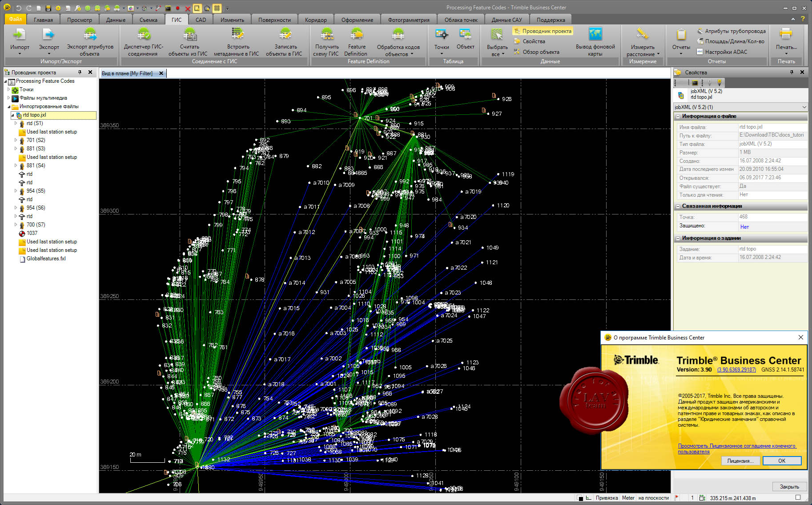Switch to the Поверхности ribbon tab
This screenshot has width=812, height=505.
tap(274, 20)
